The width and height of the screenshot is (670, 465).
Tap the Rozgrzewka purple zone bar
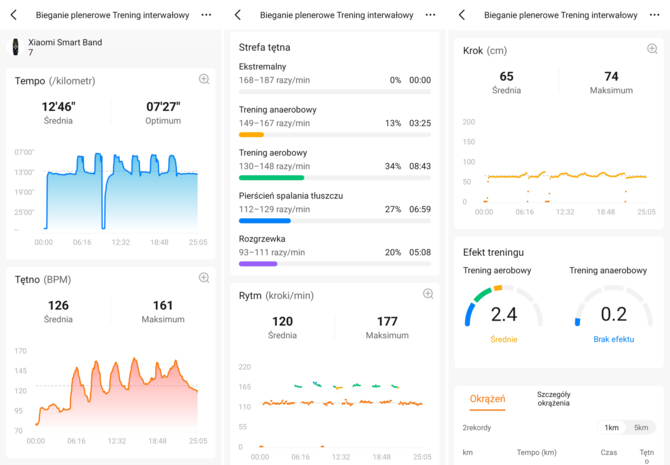pos(335,264)
